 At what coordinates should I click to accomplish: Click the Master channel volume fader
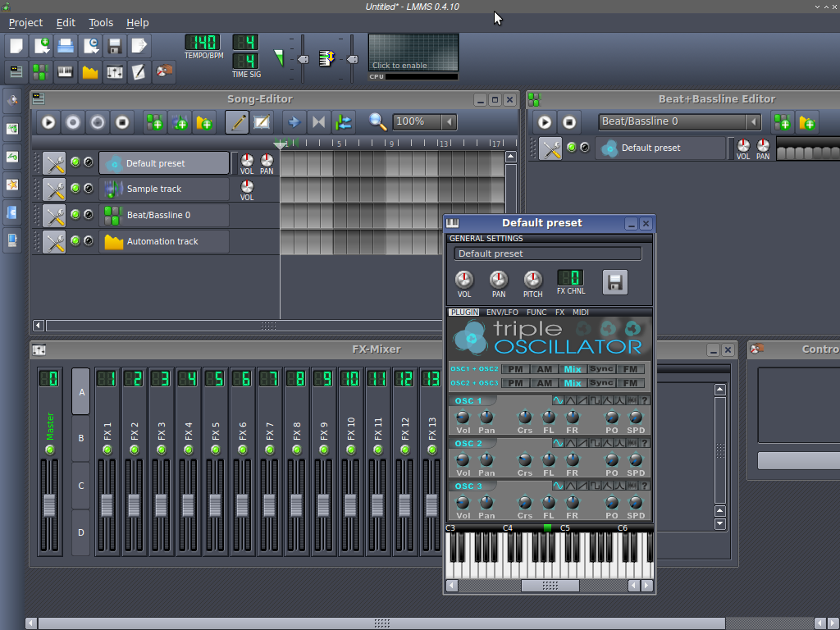[49, 504]
